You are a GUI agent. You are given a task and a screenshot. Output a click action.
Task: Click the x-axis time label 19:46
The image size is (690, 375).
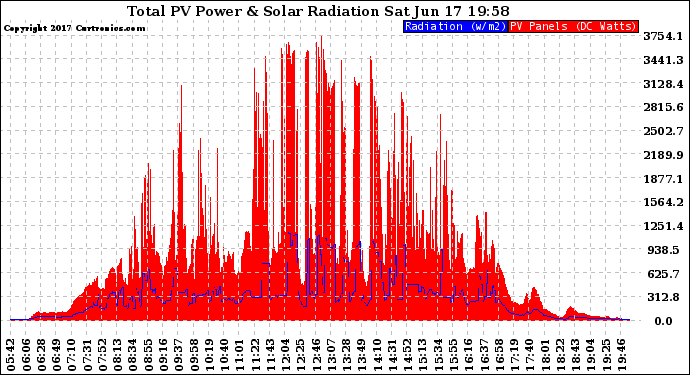[621, 355]
